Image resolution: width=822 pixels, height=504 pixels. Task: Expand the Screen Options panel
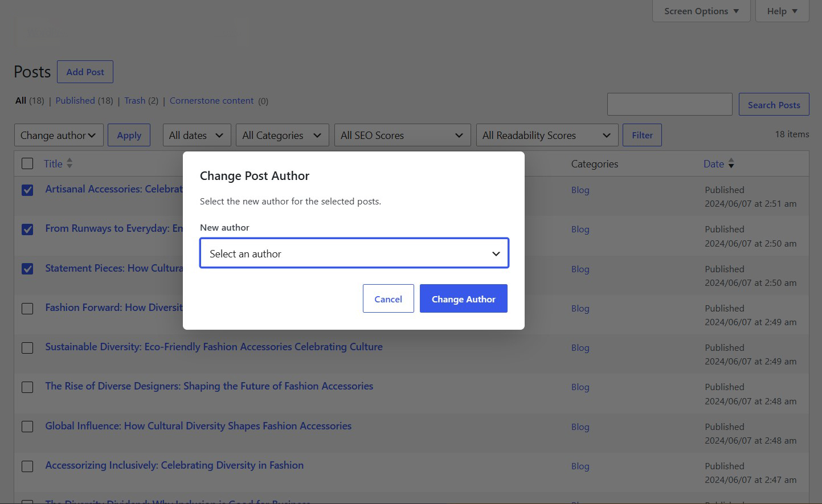701,11
